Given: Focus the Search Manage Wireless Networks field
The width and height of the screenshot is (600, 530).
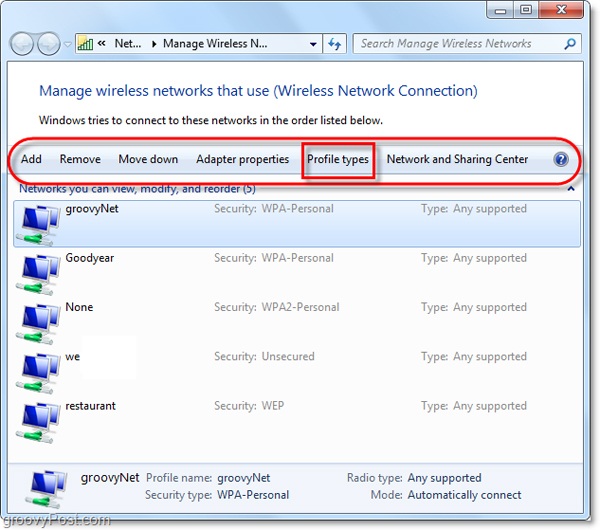Looking at the screenshot, I should point(467,44).
